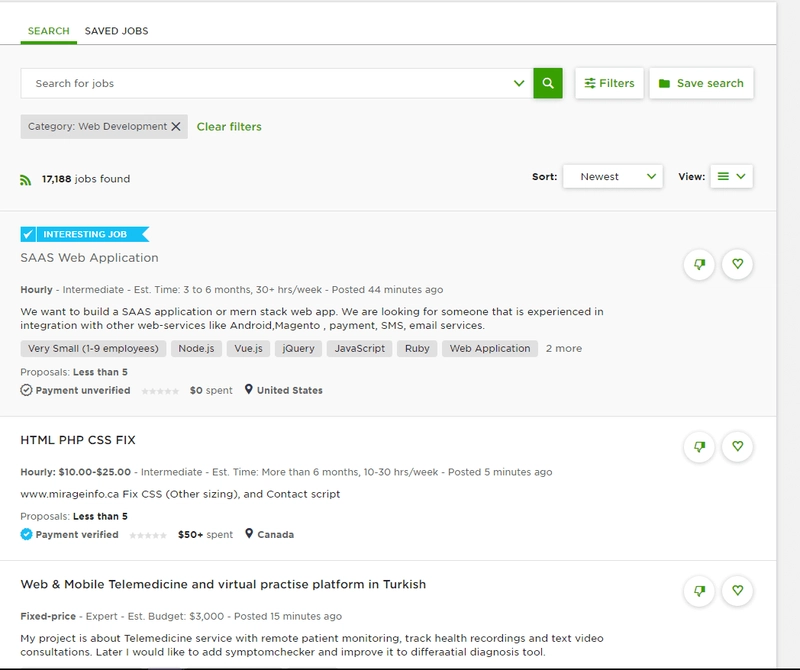The height and width of the screenshot is (670, 800).
Task: Click the Payment verified badge icon
Action: 26,534
